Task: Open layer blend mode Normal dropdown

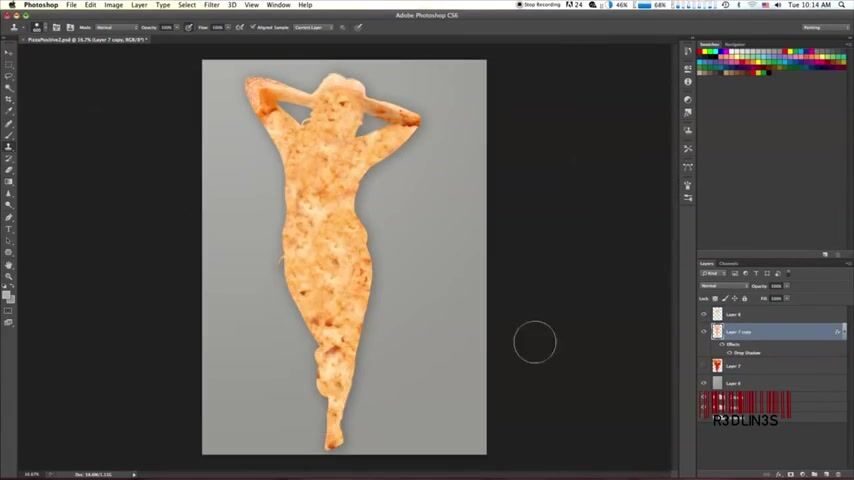Action: pyautogui.click(x=722, y=286)
